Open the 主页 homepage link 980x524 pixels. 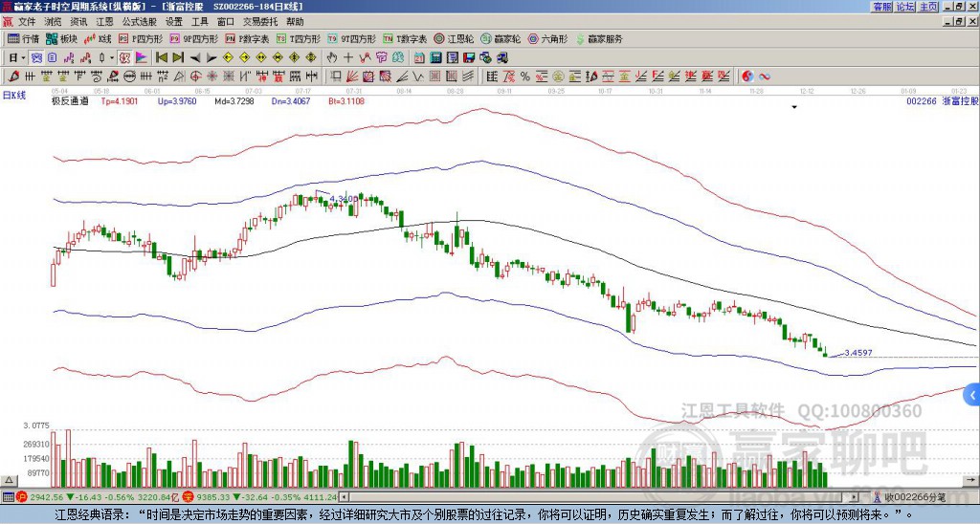(928, 7)
